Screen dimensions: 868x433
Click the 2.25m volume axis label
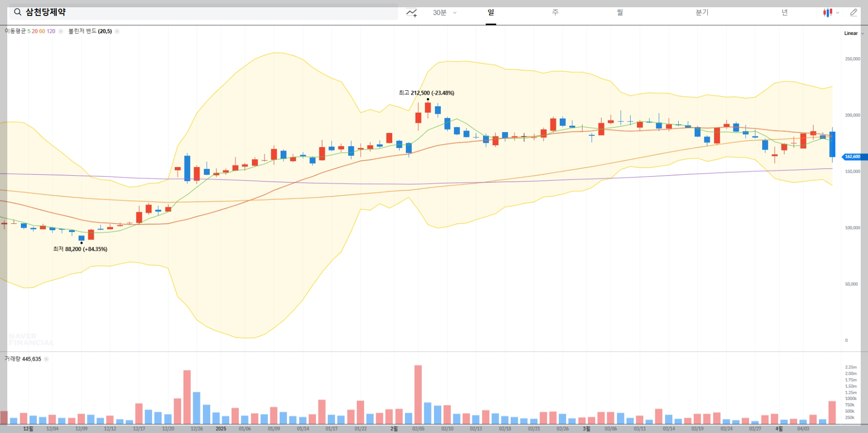point(851,367)
